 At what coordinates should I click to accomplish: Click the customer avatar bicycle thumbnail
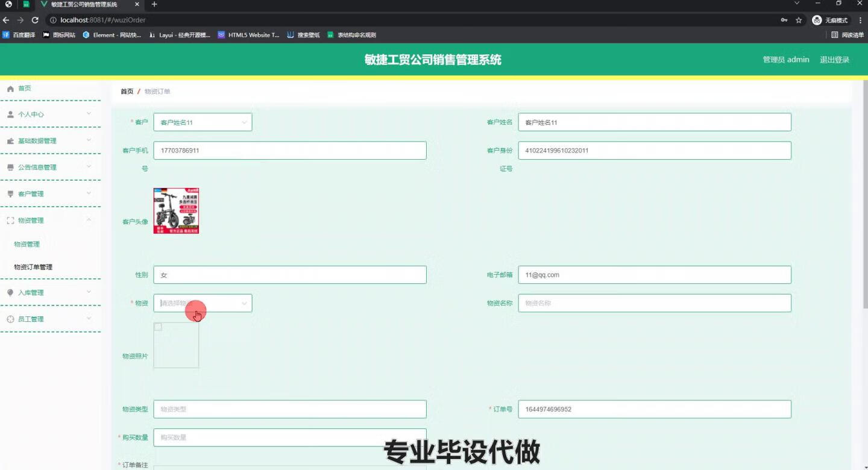[x=176, y=210]
